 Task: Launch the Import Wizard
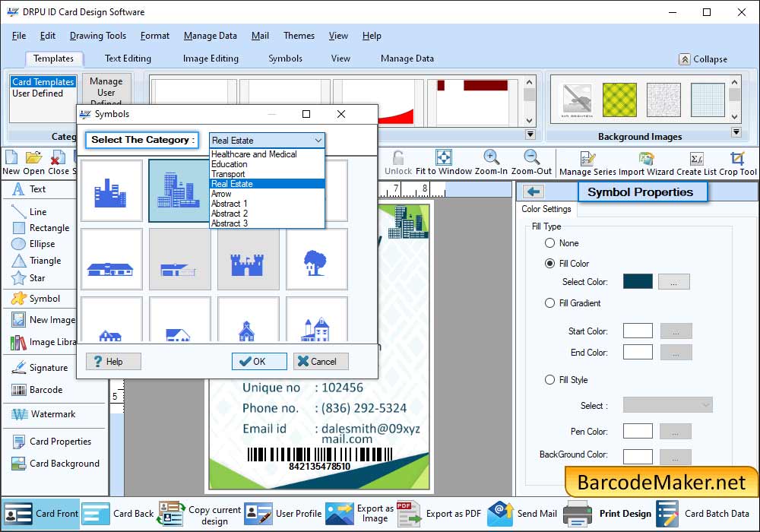[x=646, y=163]
